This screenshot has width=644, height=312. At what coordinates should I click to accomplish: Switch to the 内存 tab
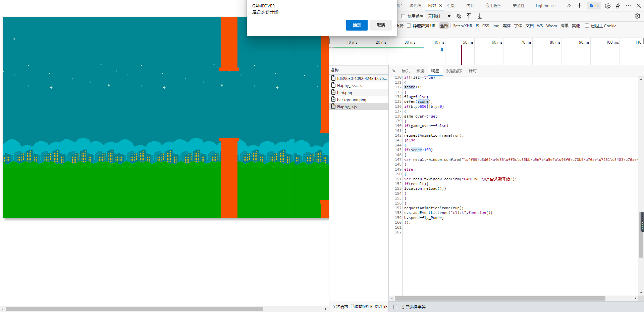coord(470,6)
